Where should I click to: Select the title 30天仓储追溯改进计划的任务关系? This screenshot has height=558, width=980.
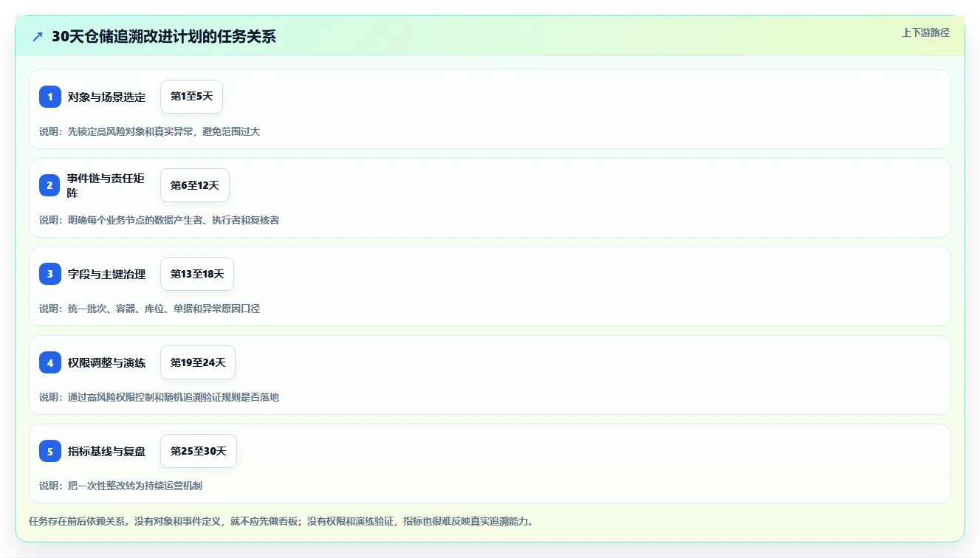point(164,36)
